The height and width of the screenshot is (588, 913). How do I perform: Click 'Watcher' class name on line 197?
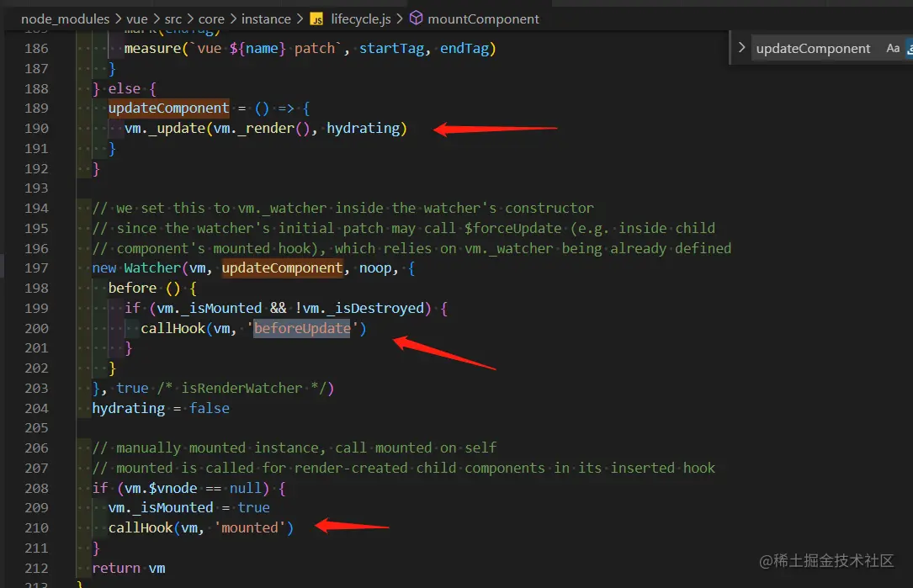tap(152, 268)
